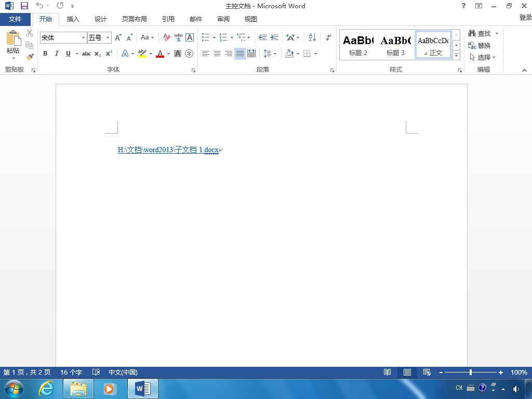Switch to Web Layout view in status bar
The image size is (532, 399).
427,372
